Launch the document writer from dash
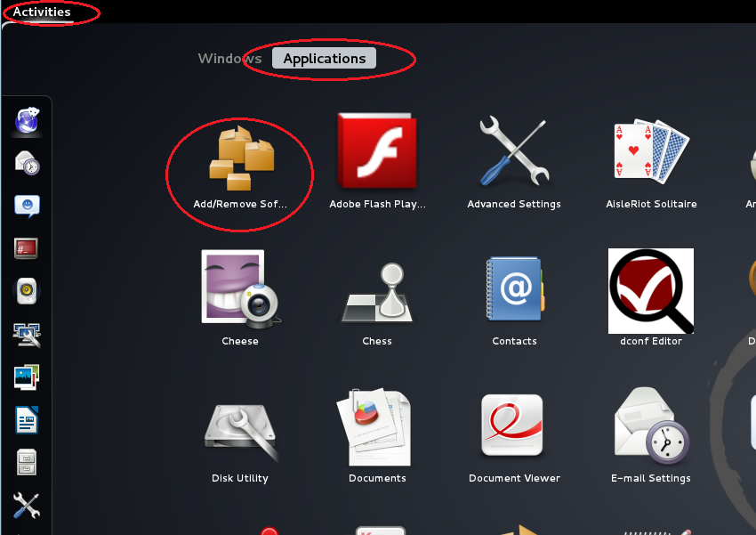This screenshot has height=535, width=756. pyautogui.click(x=27, y=419)
